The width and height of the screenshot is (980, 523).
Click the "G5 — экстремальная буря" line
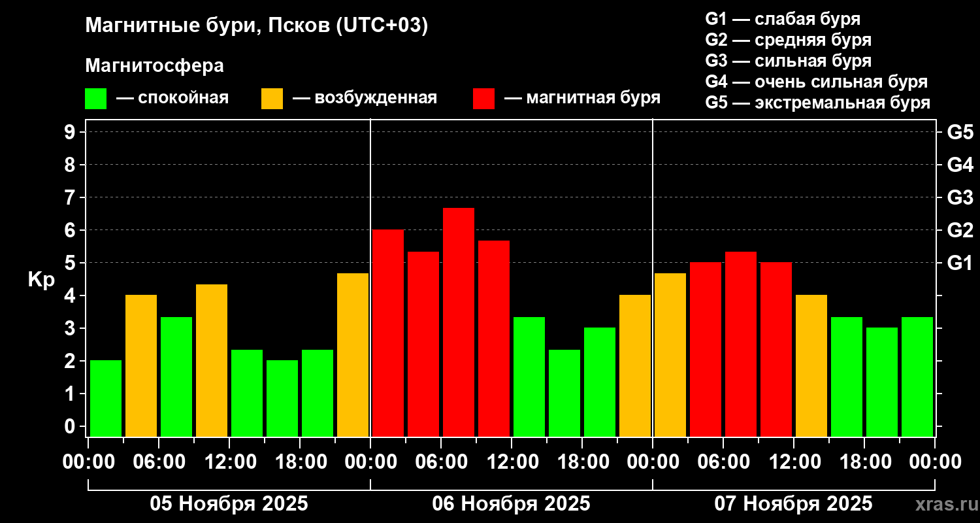coord(818,103)
